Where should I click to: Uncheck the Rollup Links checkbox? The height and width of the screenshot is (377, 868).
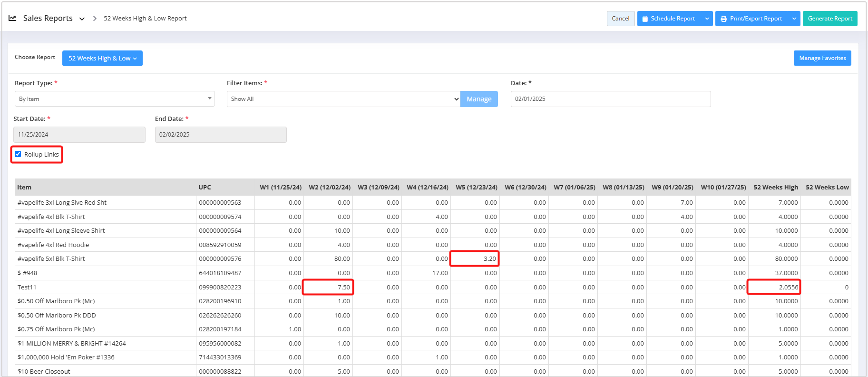tap(18, 154)
